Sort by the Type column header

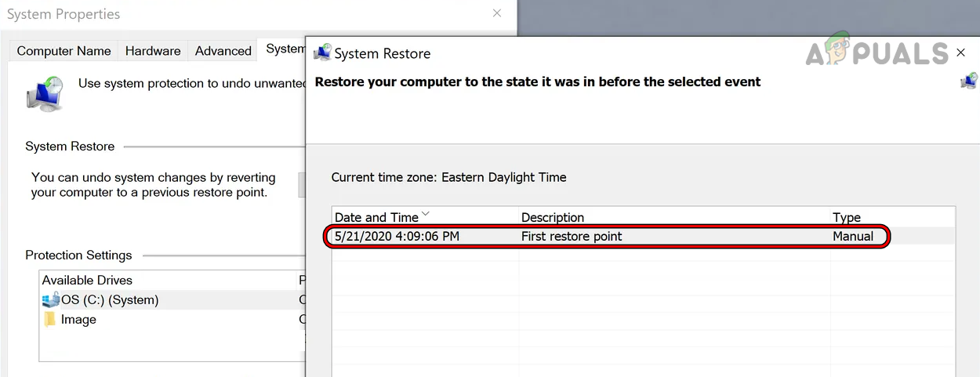tap(847, 217)
